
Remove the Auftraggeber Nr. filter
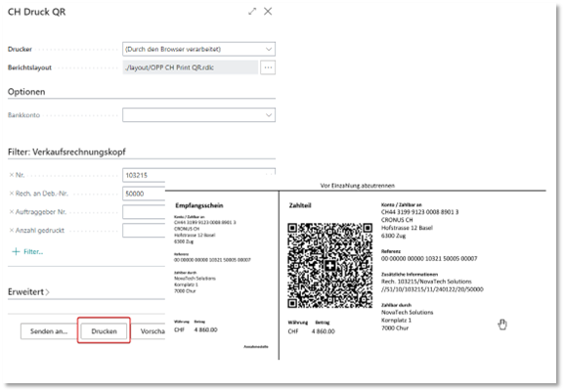[x=12, y=212]
